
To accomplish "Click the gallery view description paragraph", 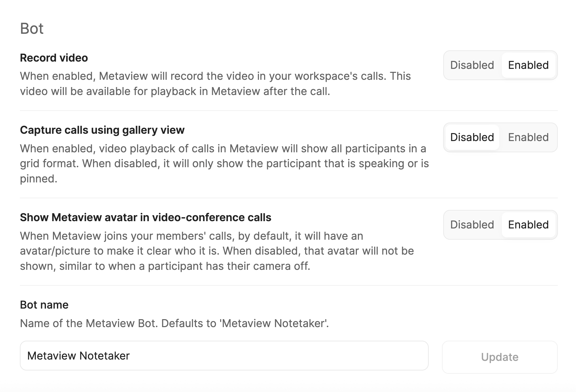I will tap(224, 164).
